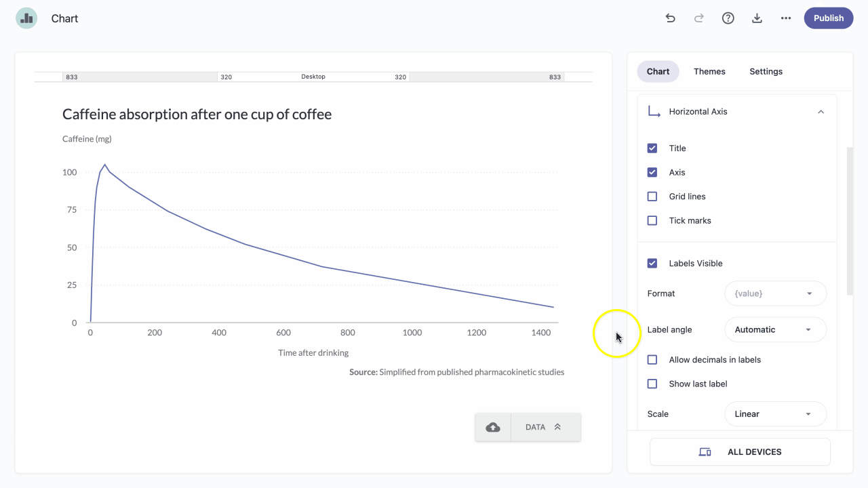Open the Label angle Automatic dropdown
Viewport: 868px width, 488px height.
(776, 329)
